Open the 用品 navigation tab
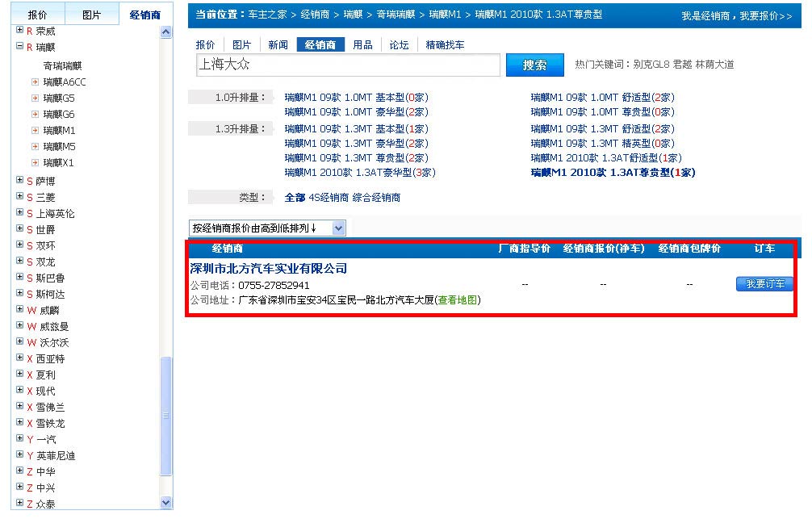The width and height of the screenshot is (812, 519). (x=362, y=45)
